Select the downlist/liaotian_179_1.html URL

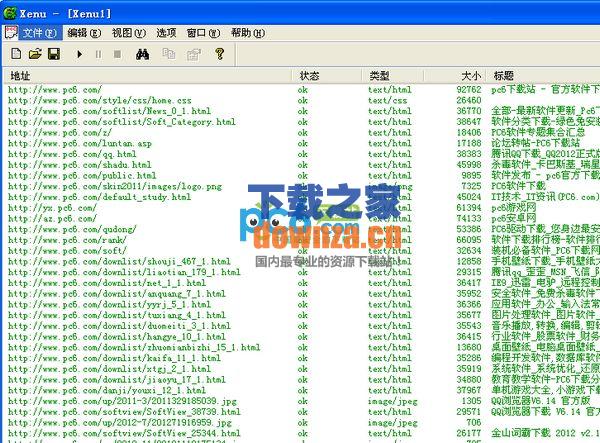[x=124, y=272]
